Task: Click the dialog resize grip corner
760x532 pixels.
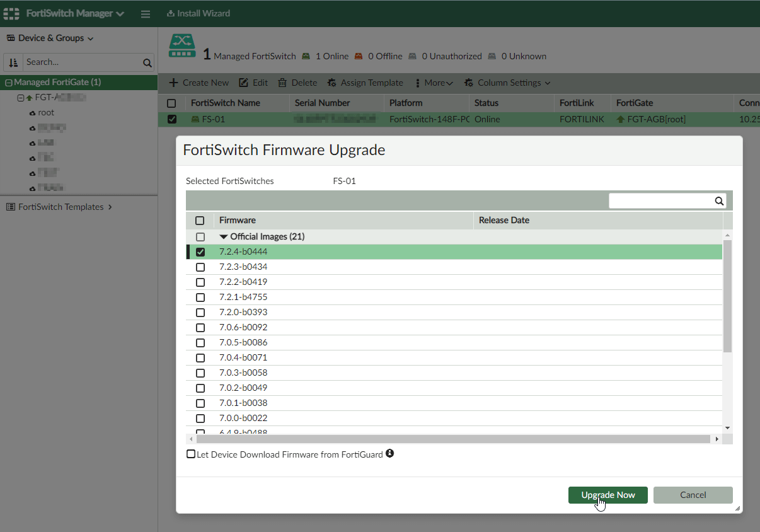Action: tap(737, 507)
